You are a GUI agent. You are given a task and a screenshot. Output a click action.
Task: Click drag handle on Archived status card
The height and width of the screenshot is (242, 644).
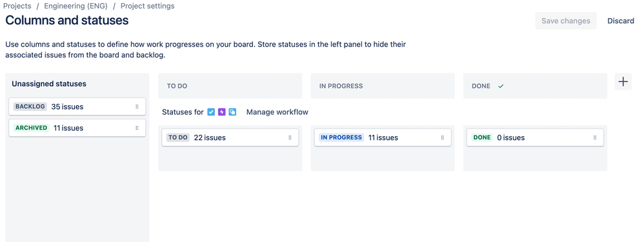click(x=137, y=128)
